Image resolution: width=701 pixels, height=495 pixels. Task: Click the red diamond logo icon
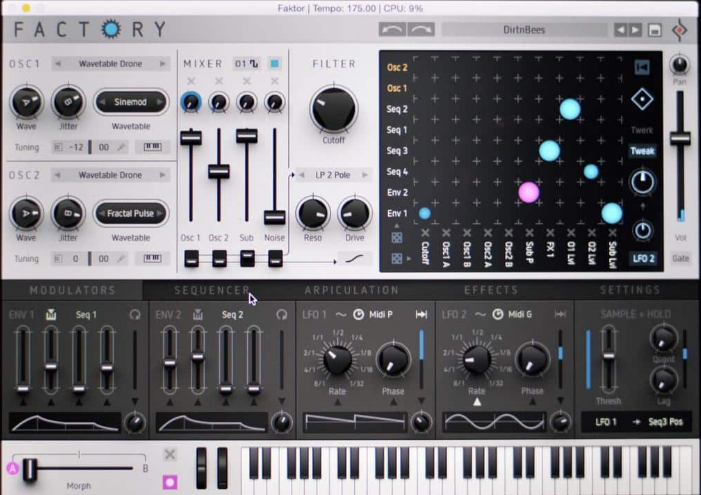click(x=680, y=30)
